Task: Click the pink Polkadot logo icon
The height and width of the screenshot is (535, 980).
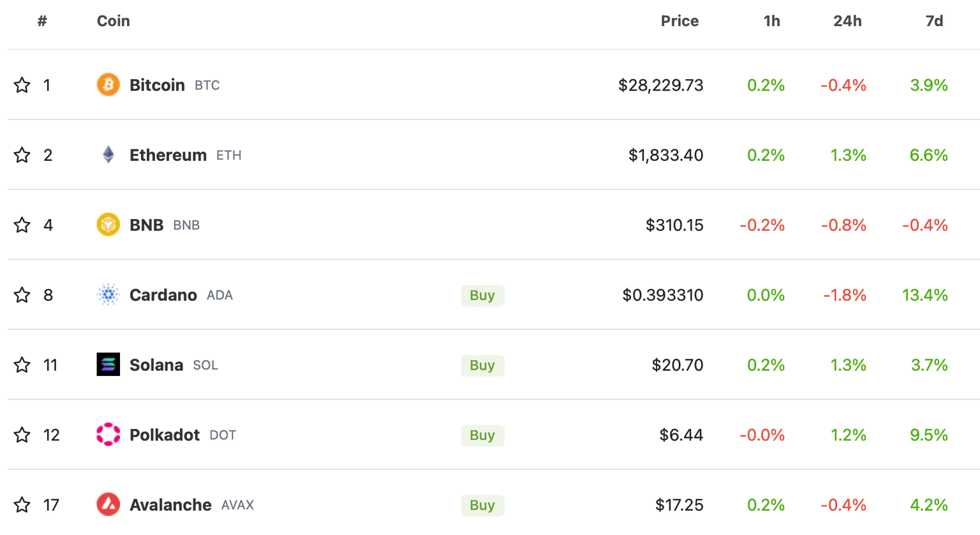Action: pyautogui.click(x=108, y=434)
